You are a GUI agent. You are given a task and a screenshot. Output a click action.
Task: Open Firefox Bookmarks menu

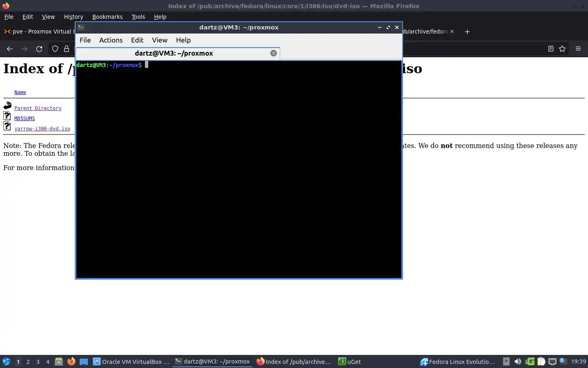(107, 17)
